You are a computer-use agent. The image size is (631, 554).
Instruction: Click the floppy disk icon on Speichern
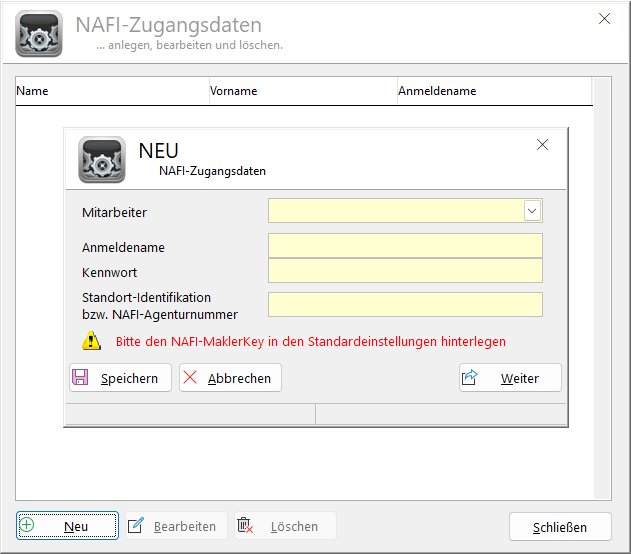[x=80, y=378]
